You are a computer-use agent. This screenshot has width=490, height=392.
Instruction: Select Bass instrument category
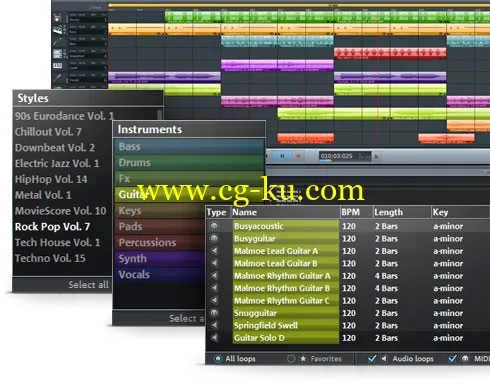pos(189,147)
